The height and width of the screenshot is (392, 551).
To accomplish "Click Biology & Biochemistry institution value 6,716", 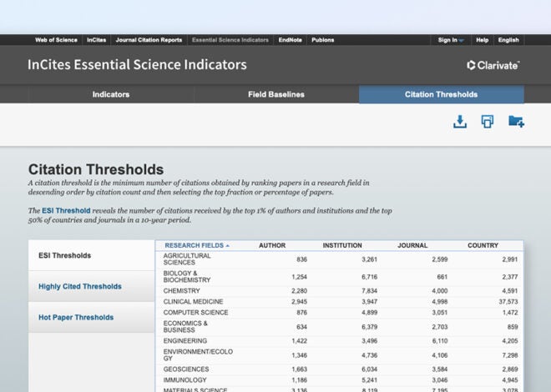I will (x=369, y=277).
